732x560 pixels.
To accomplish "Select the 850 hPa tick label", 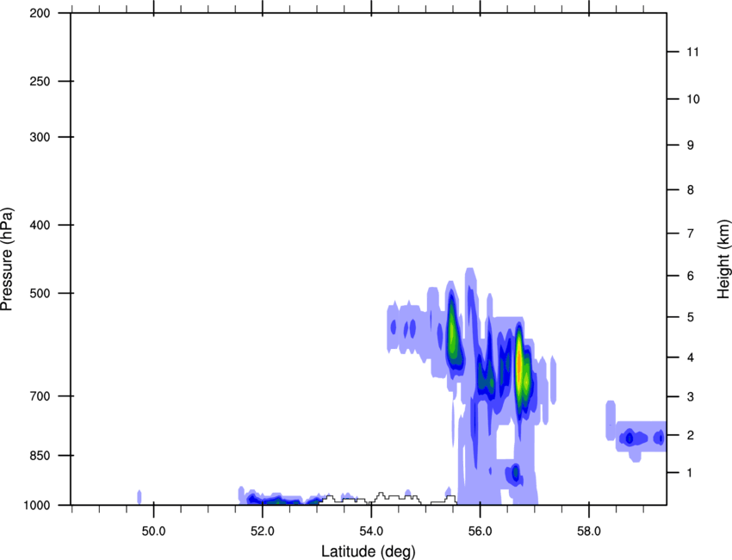I will coord(40,456).
